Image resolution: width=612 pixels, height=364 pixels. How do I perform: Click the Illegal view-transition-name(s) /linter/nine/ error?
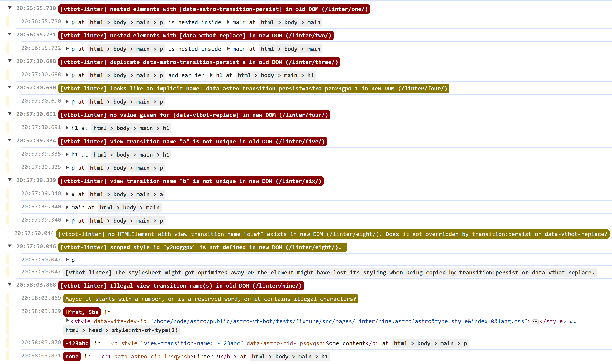181,286
